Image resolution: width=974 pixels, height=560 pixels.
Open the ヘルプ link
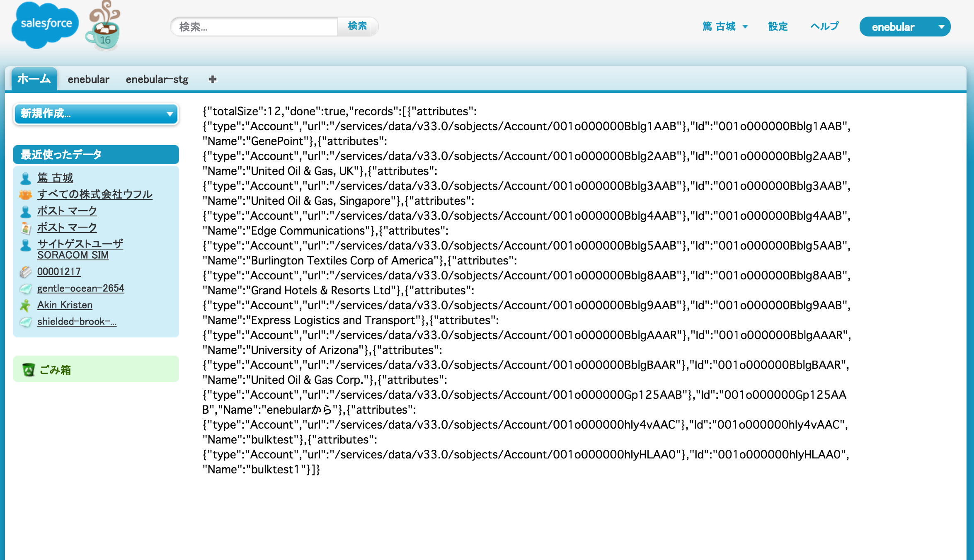tap(824, 27)
